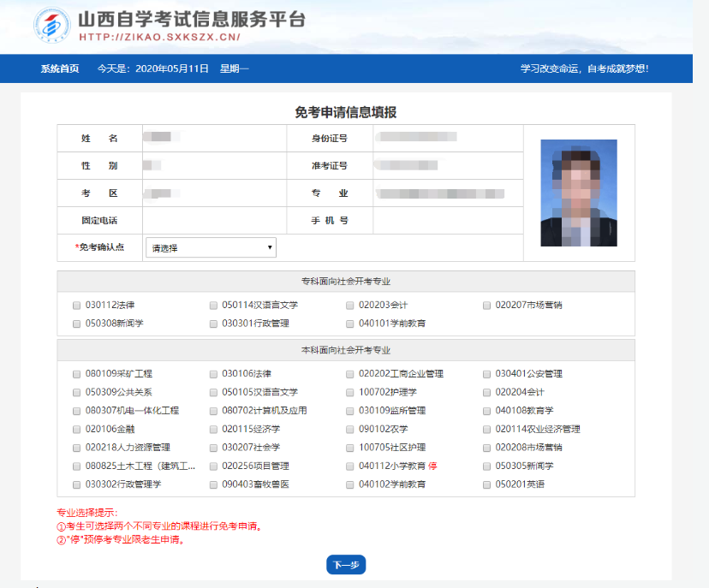
Task: Click the candidate ID photo thumbnail
Action: coord(579,193)
